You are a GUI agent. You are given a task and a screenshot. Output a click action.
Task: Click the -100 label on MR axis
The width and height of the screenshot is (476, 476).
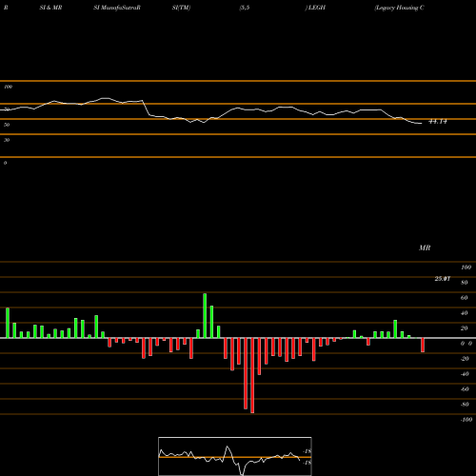(466, 420)
